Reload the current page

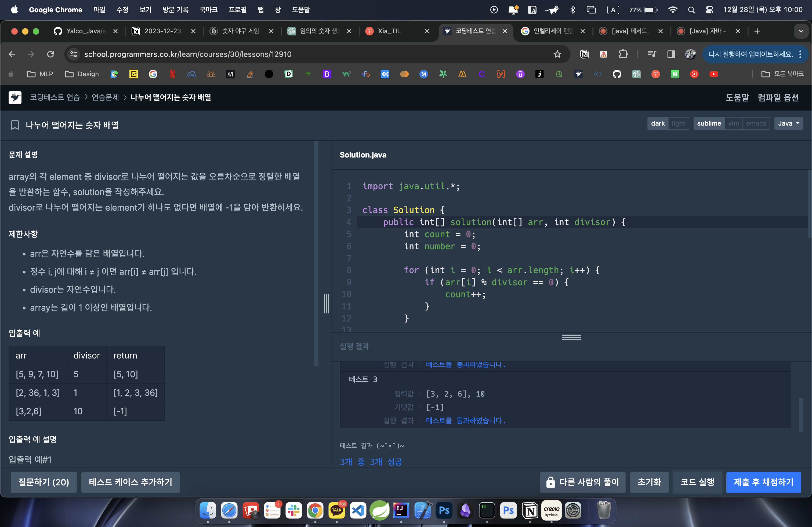(x=50, y=54)
